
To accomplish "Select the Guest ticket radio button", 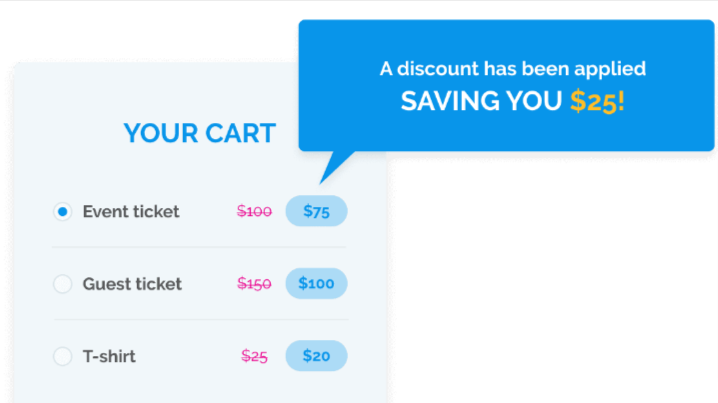I will coord(62,284).
